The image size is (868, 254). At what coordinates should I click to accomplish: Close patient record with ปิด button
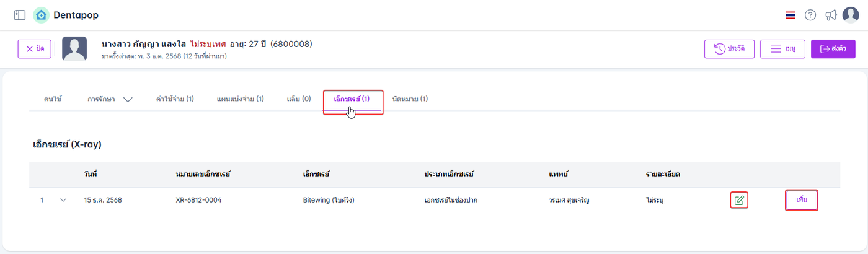point(35,49)
